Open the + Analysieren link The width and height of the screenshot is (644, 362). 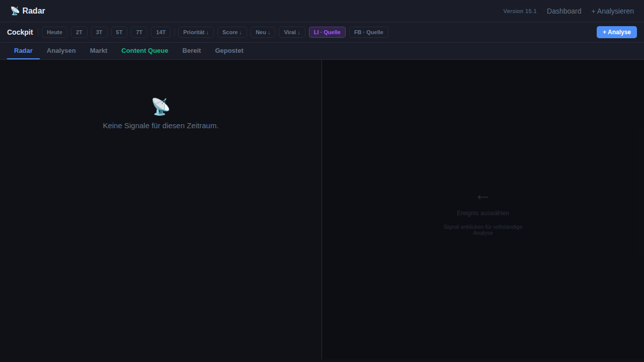coord(612,11)
